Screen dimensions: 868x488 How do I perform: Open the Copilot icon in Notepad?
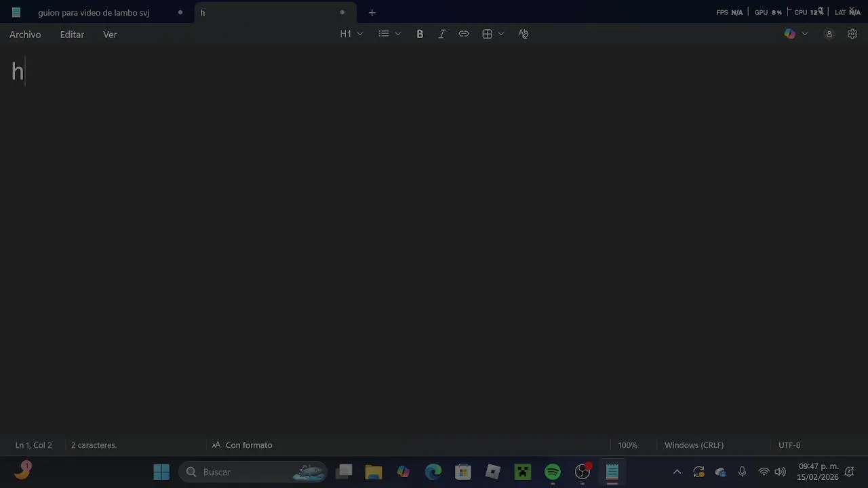(x=790, y=34)
